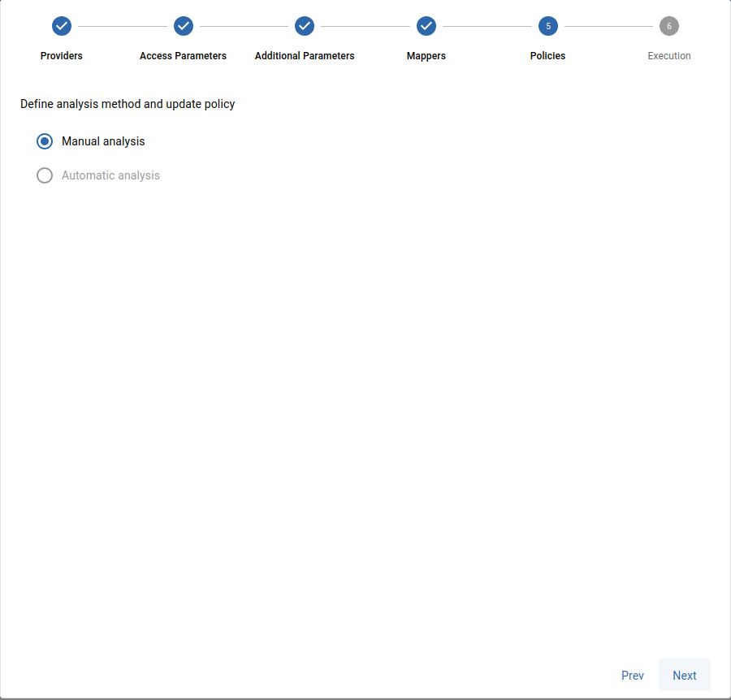731x700 pixels.
Task: Jump to Additional Parameters step label
Action: click(305, 56)
